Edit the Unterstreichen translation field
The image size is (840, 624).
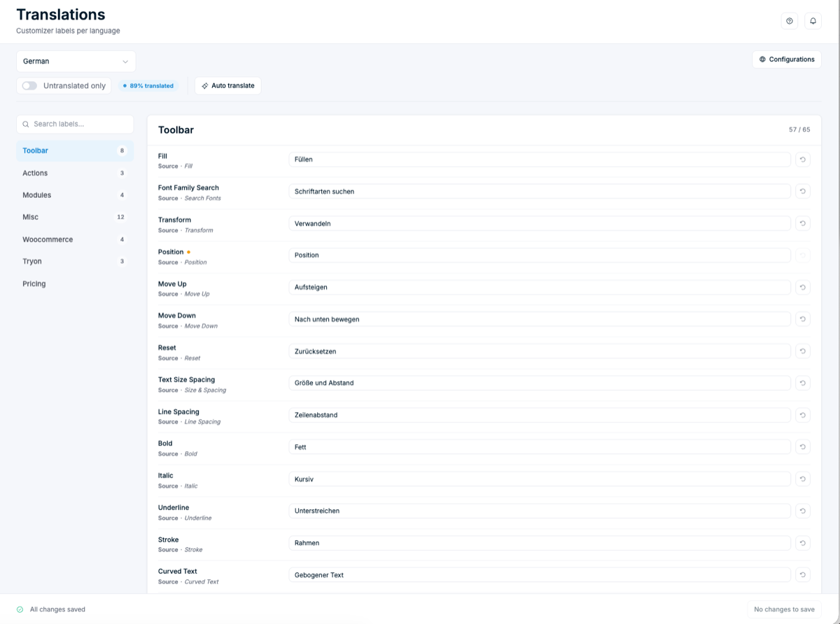(540, 511)
